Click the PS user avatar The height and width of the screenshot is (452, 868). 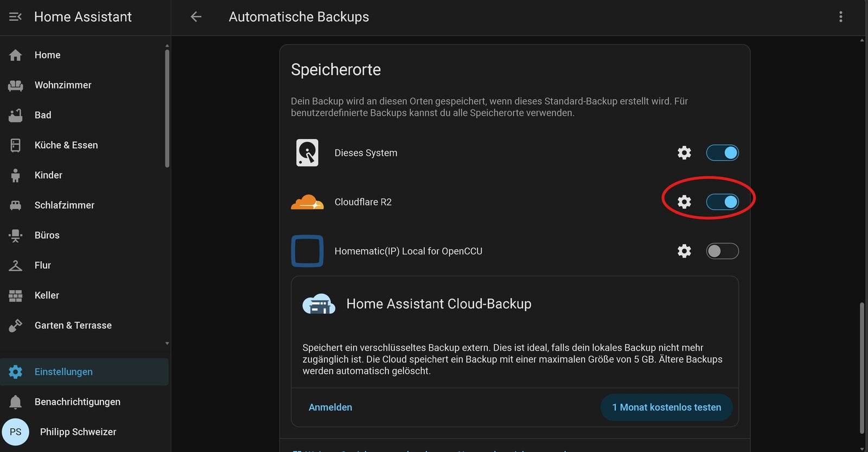(16, 432)
